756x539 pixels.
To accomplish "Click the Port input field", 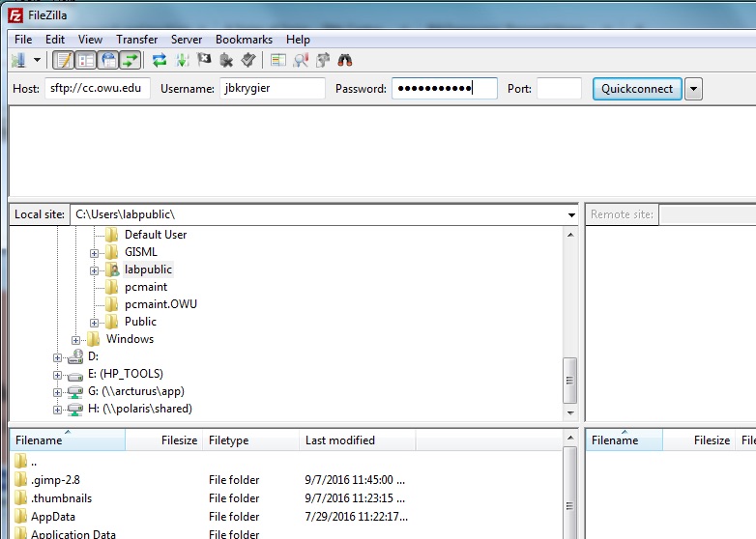I will point(560,89).
